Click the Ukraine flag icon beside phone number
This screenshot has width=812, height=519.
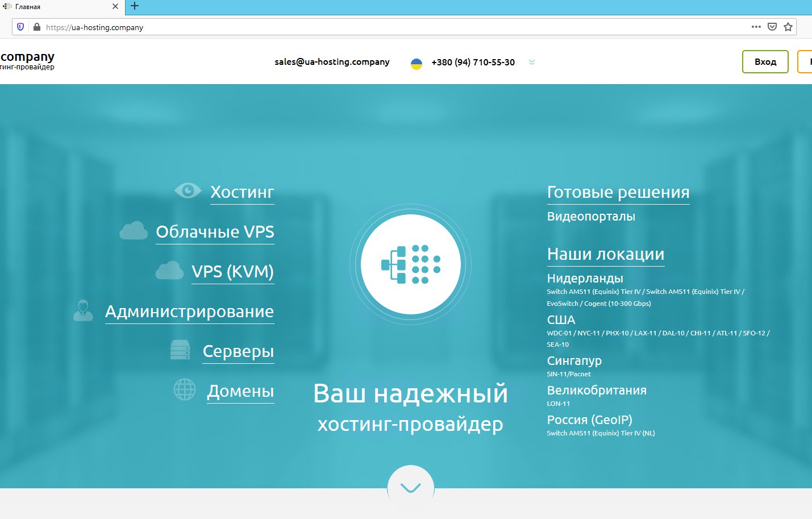pyautogui.click(x=417, y=64)
